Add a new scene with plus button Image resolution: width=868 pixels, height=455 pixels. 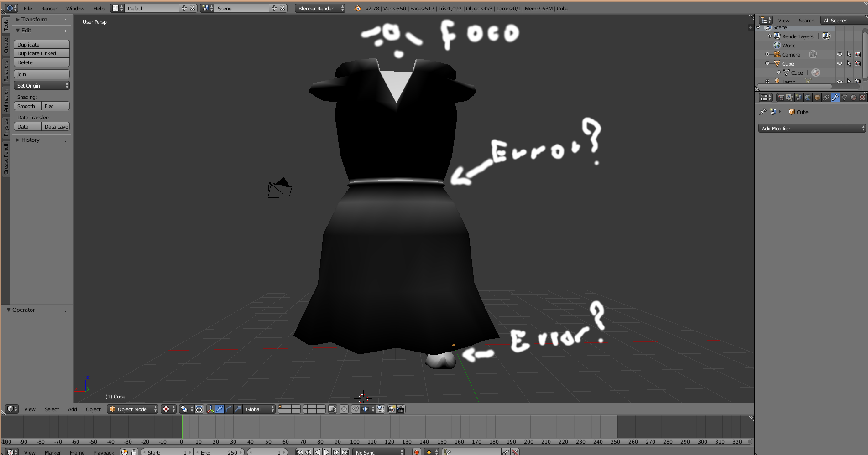point(274,8)
